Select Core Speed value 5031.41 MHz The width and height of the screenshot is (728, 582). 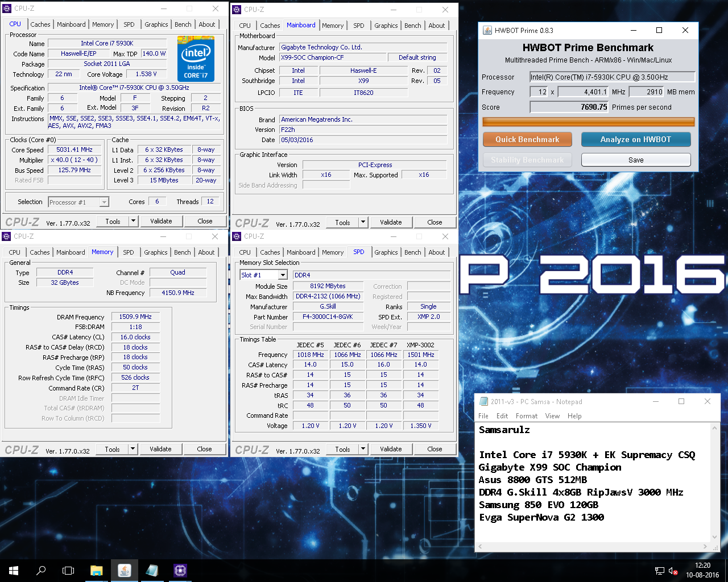click(75, 150)
